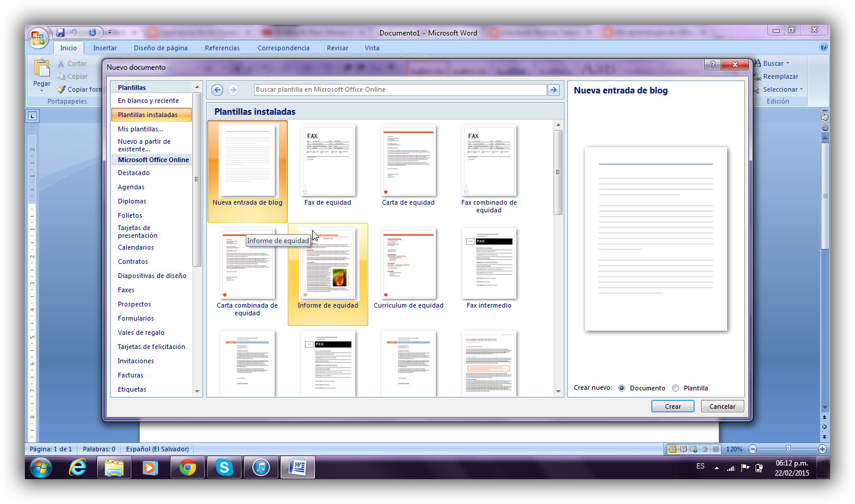This screenshot has width=855, height=504.
Task: Open the Undo history dropdown
Action: (x=82, y=33)
